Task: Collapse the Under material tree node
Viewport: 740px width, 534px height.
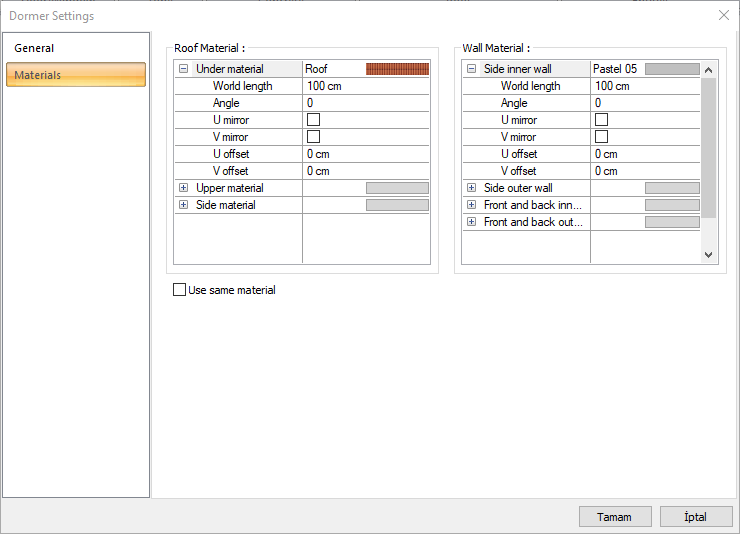Action: [183, 69]
